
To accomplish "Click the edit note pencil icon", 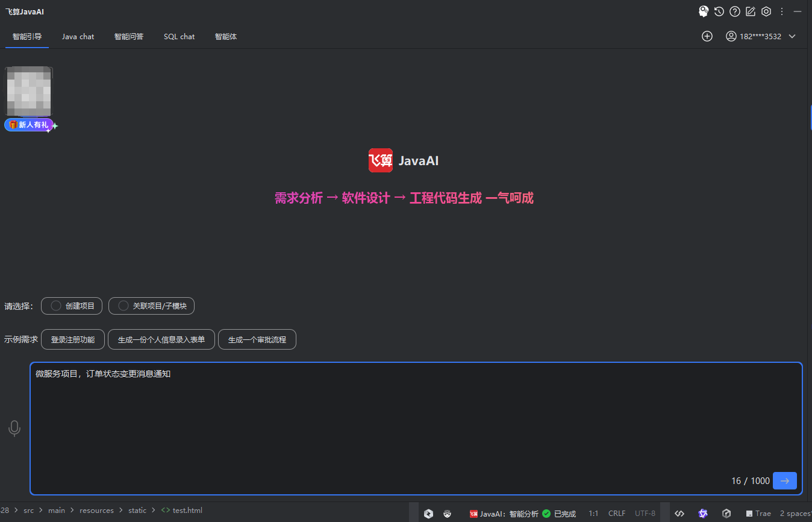I will click(751, 11).
